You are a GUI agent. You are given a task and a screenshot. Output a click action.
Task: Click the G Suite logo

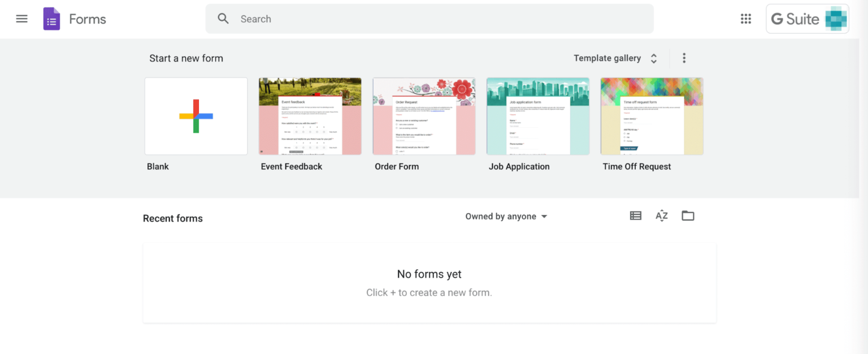click(807, 19)
